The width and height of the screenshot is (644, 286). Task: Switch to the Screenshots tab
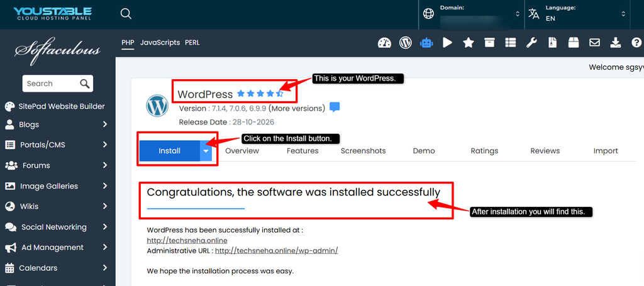[x=363, y=151]
